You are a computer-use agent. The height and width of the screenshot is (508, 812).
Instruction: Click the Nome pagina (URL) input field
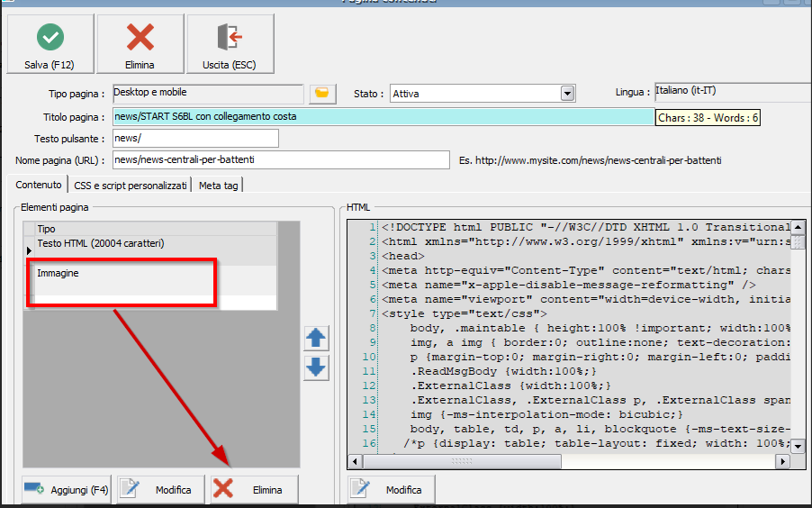click(281, 160)
